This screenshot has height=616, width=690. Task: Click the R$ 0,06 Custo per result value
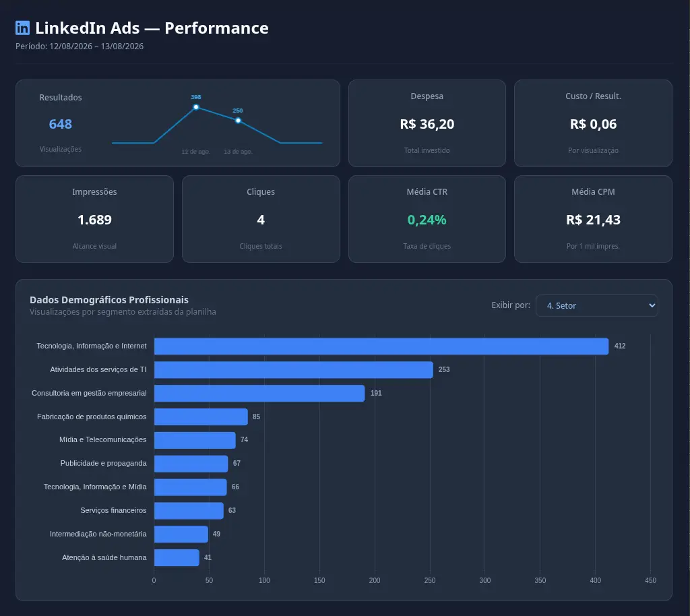(x=593, y=124)
